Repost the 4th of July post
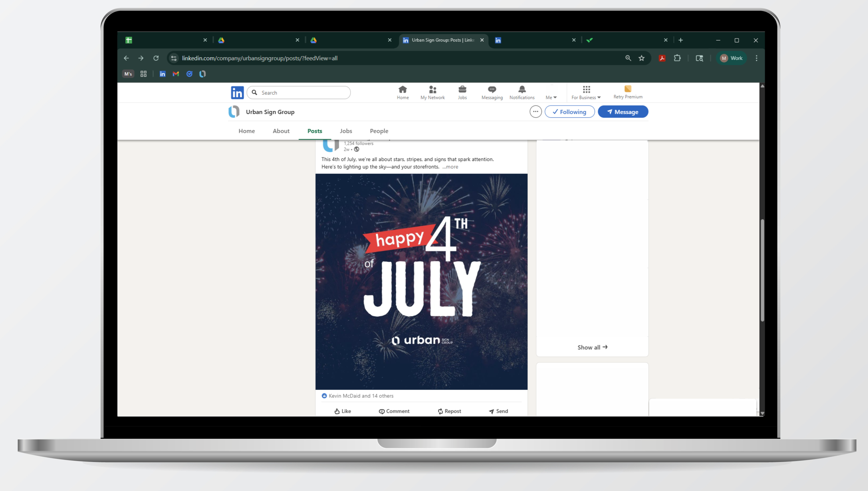Image resolution: width=868 pixels, height=491 pixels. (x=449, y=411)
